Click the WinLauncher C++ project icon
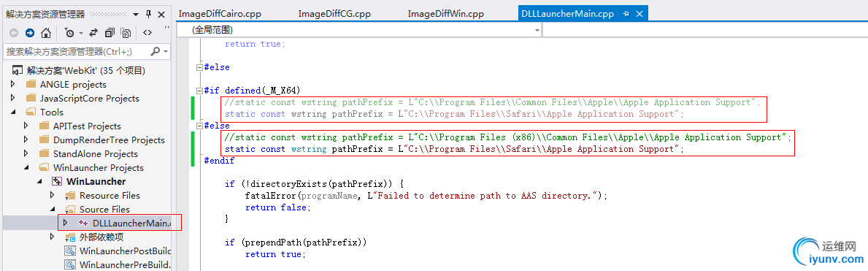 click(x=57, y=182)
